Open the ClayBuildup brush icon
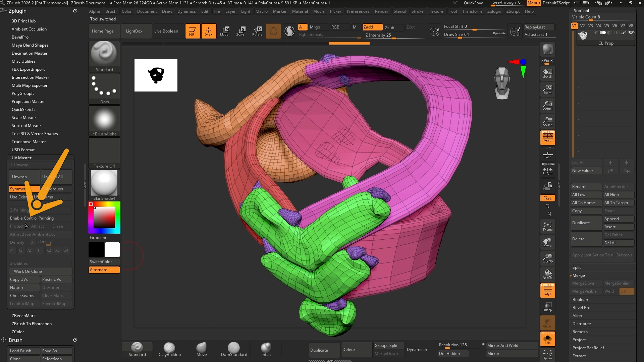Image resolution: width=644 pixels, height=362 pixels. (169, 350)
